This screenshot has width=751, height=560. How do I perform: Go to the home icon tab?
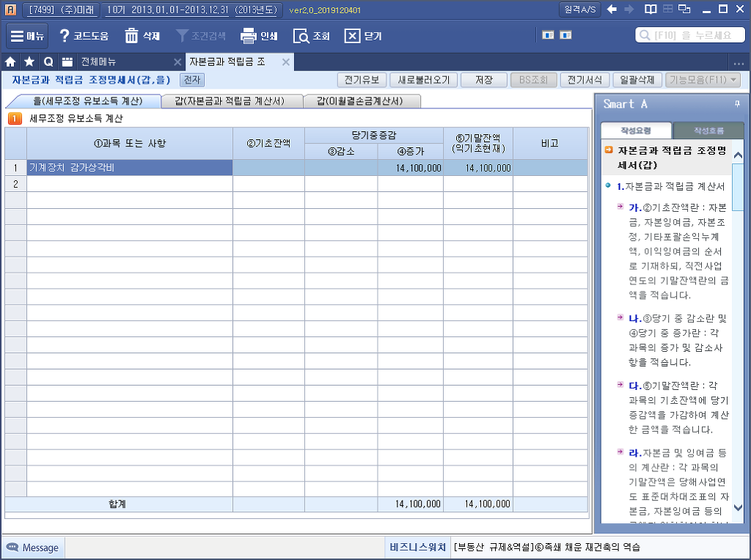[11, 62]
